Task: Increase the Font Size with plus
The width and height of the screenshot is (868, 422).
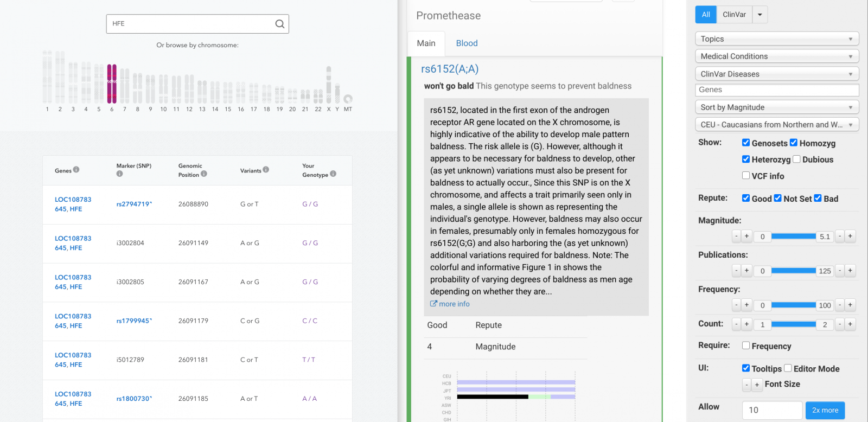Action: pyautogui.click(x=757, y=385)
